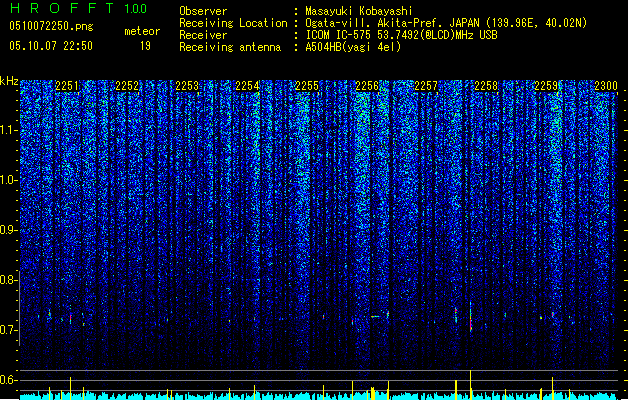
Task: Click the tallest yellow spike in the bottom power graph
Action: click(471, 385)
